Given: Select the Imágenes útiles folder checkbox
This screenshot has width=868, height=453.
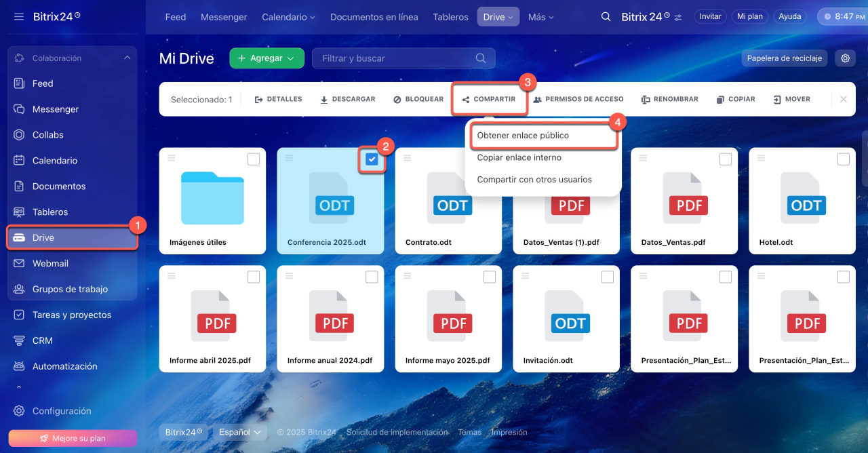Looking at the screenshot, I should [254, 159].
